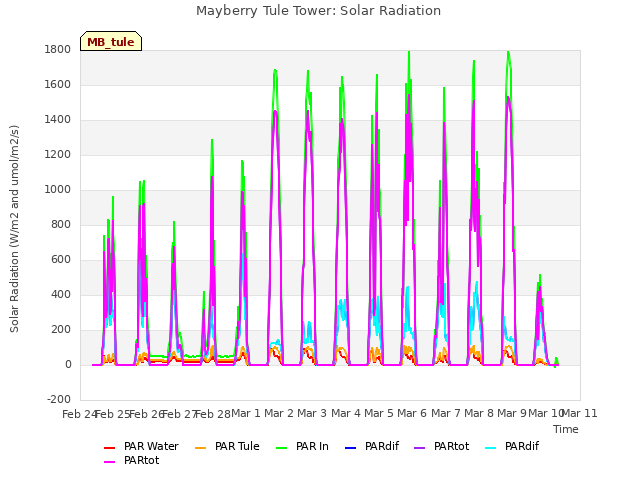Image resolution: width=640 pixels, height=480 pixels.
Task: Select the blue-marked PARdif legend label
Action: pos(382,447)
